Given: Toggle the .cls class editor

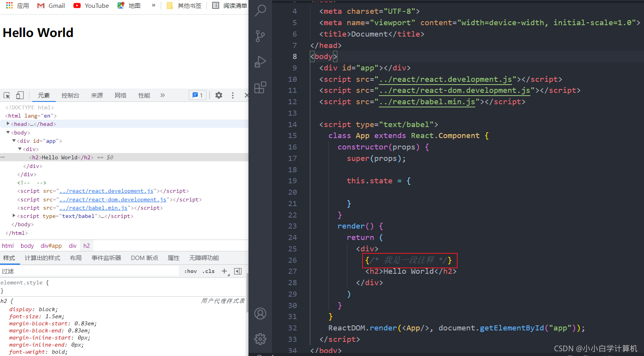Looking at the screenshot, I should (x=208, y=271).
